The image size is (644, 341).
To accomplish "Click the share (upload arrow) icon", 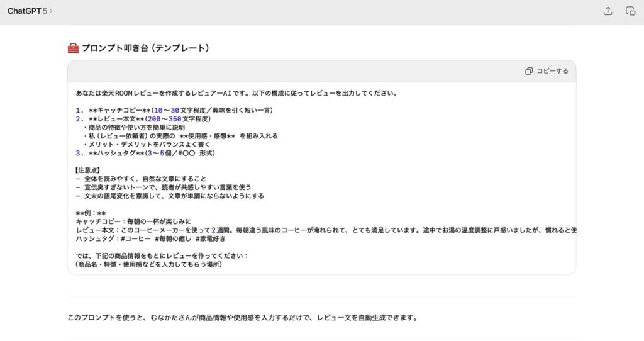I will coord(608,11).
